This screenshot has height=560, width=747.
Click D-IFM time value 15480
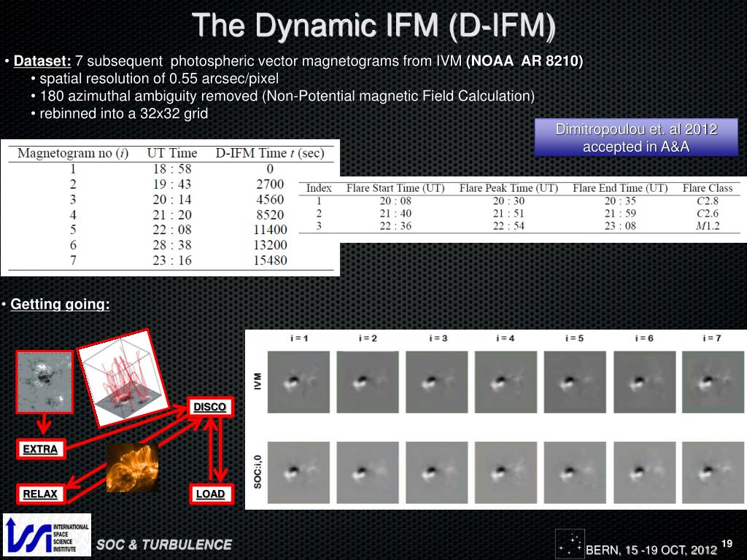tap(270, 260)
